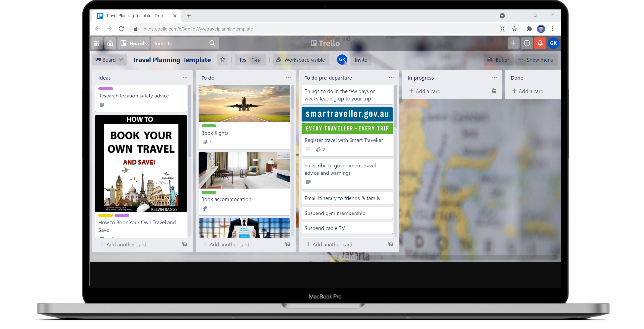Click the To do pre-departure list scrollbar
Viewport: 644px width, 329px height.
click(x=396, y=107)
